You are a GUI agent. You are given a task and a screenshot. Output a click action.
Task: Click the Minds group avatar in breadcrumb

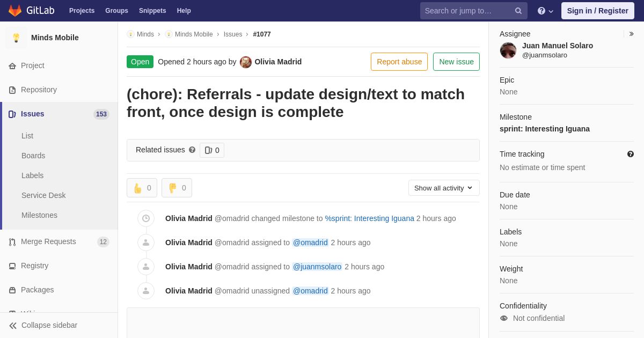[x=130, y=34]
